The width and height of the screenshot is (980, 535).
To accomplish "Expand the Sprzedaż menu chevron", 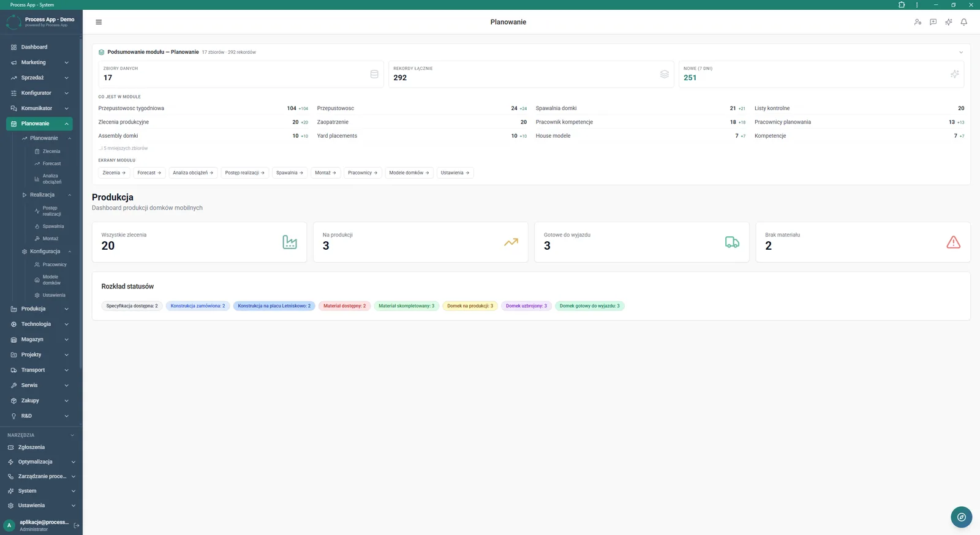I will (66, 78).
